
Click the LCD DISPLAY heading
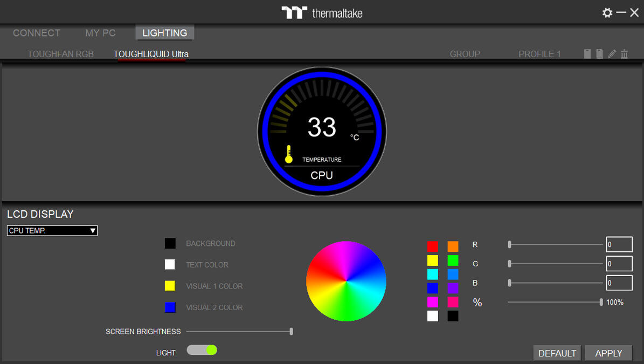click(40, 214)
